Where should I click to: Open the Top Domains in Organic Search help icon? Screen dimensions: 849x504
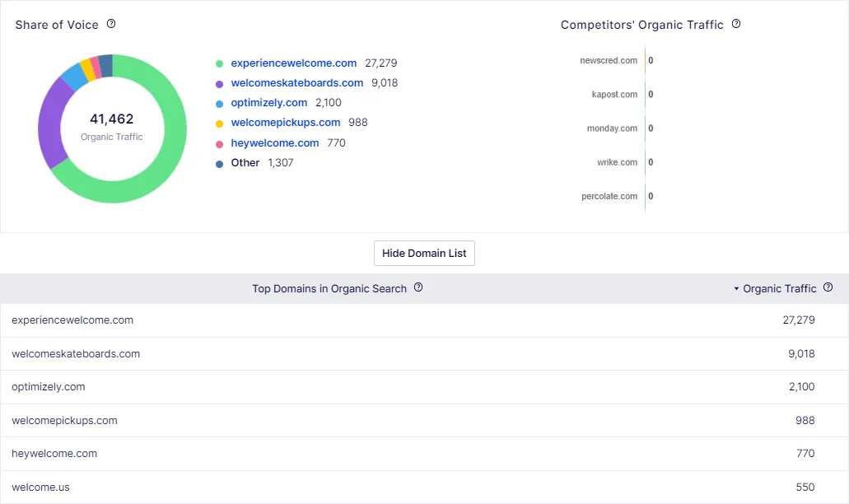(x=418, y=287)
